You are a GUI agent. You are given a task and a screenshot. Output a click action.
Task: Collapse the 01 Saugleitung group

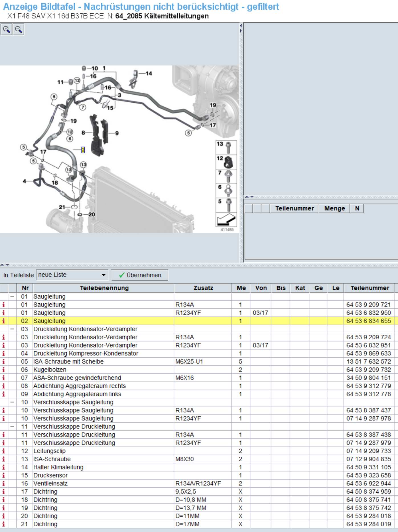(12, 297)
